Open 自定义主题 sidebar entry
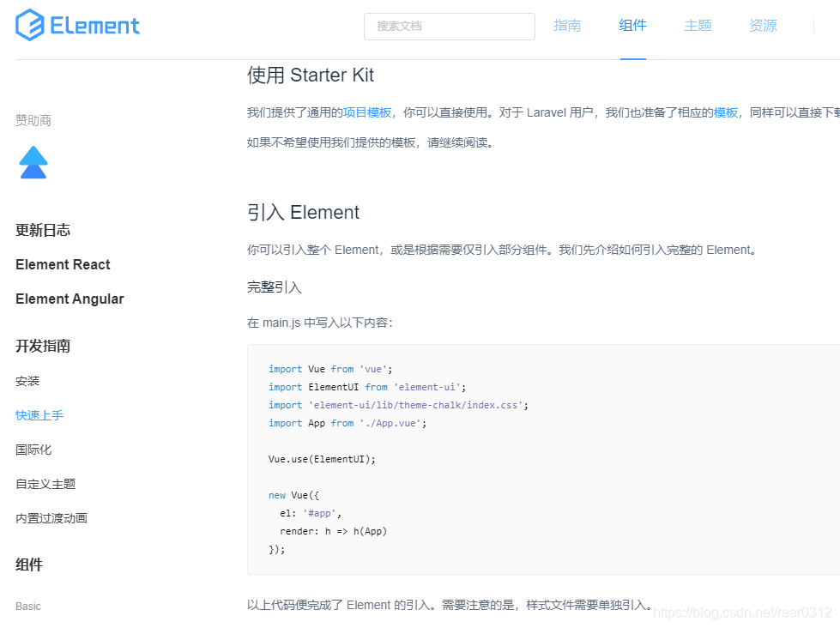840x628 pixels. coord(45,484)
